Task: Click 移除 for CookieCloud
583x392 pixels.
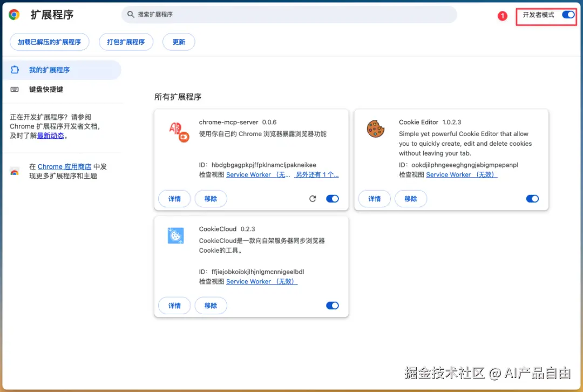Action: pyautogui.click(x=211, y=306)
